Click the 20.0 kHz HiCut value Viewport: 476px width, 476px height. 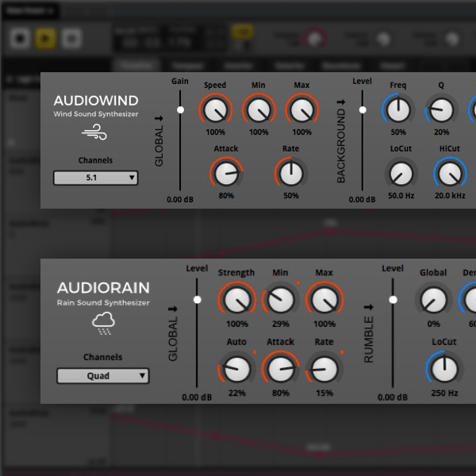450,195
